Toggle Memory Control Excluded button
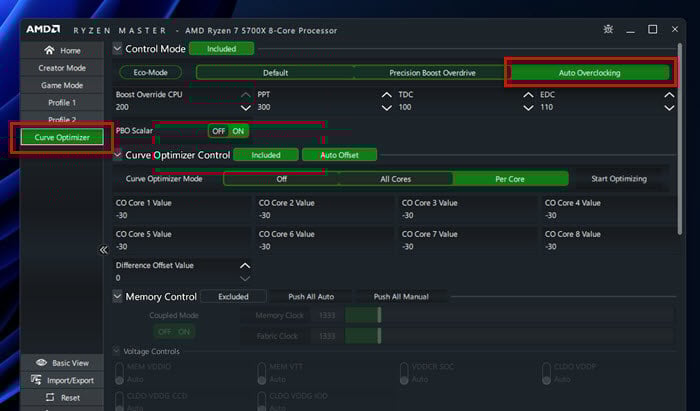This screenshot has width=700, height=411. [233, 296]
